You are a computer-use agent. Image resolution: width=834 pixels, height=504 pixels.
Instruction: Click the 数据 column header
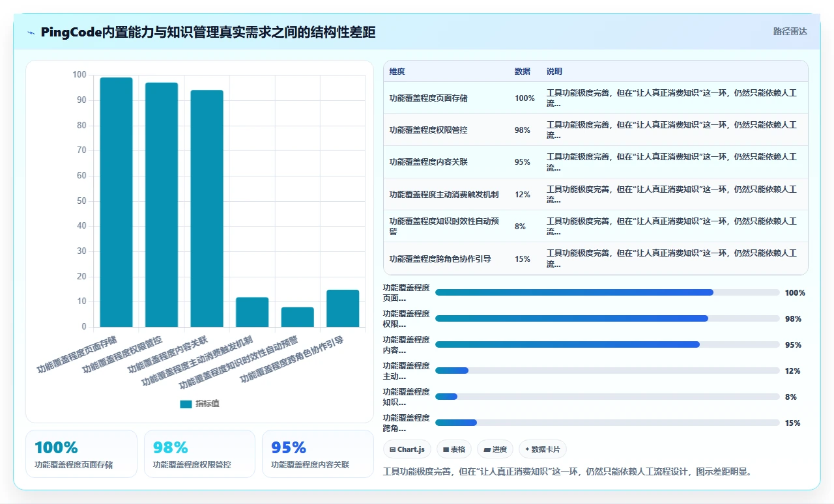click(522, 72)
